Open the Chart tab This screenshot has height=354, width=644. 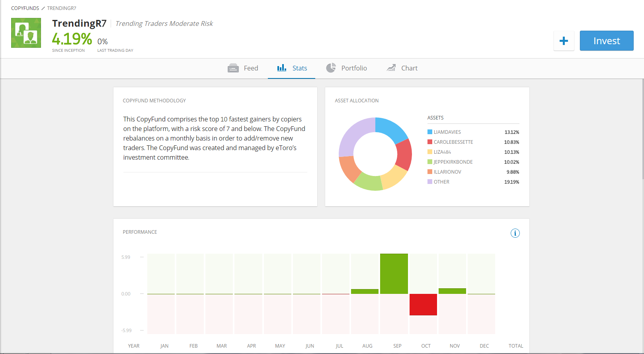pos(402,68)
